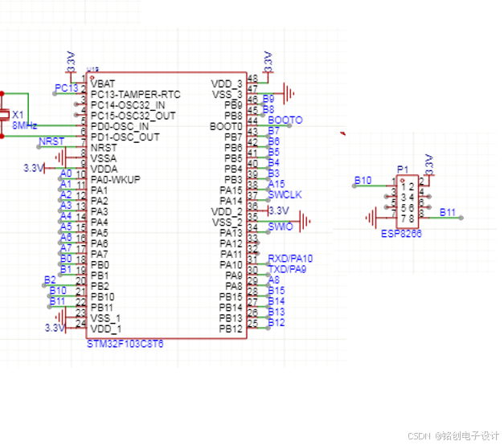Click the X1 designator text
The height and width of the screenshot is (445, 504).
[18, 115]
